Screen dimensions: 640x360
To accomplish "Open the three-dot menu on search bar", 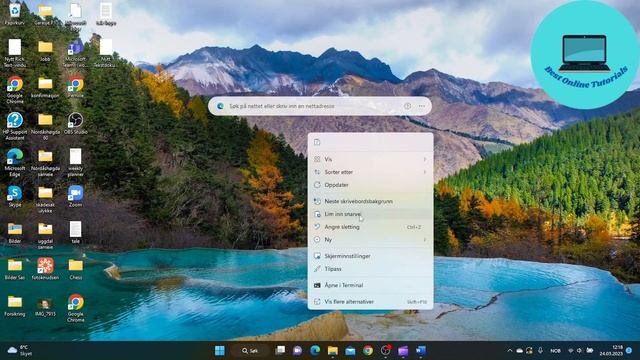I will [422, 106].
